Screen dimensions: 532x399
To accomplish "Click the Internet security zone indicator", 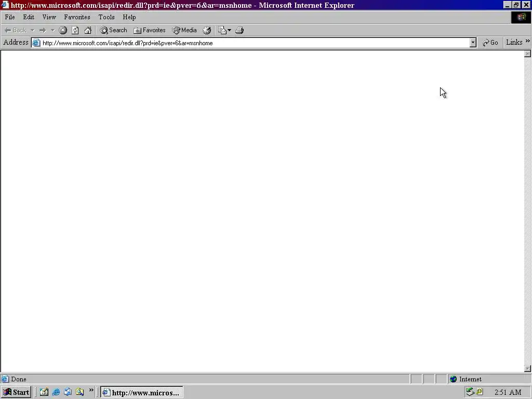I will coord(470,379).
